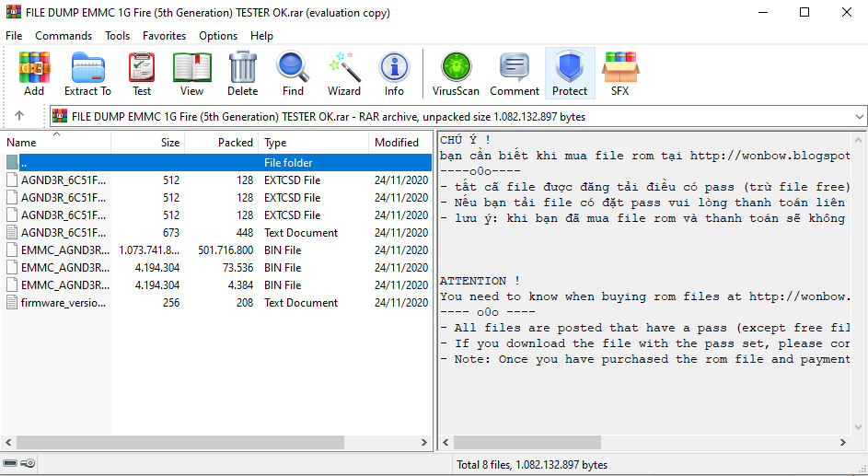Image resolution: width=868 pixels, height=476 pixels.
Task: Click the Test archive icon
Action: (x=142, y=67)
